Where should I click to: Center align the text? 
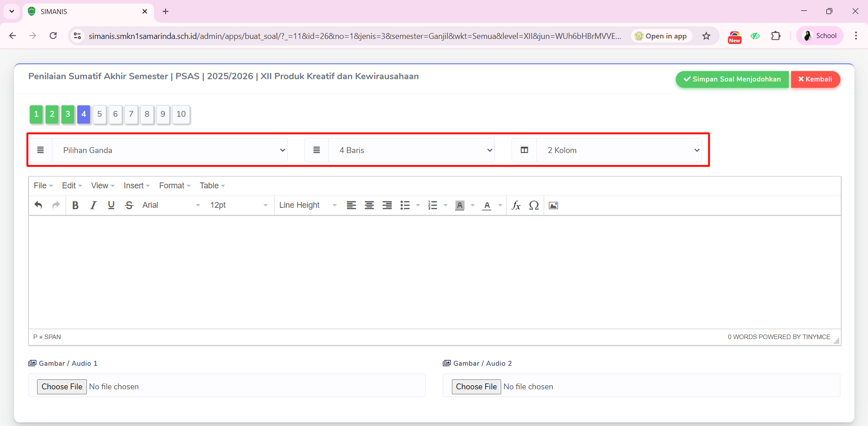369,206
